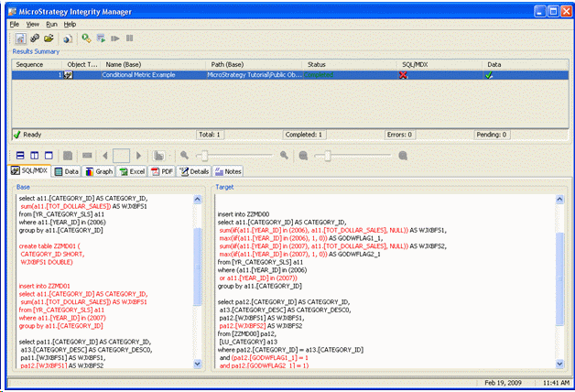
Task: Open the File menu
Action: (x=15, y=24)
